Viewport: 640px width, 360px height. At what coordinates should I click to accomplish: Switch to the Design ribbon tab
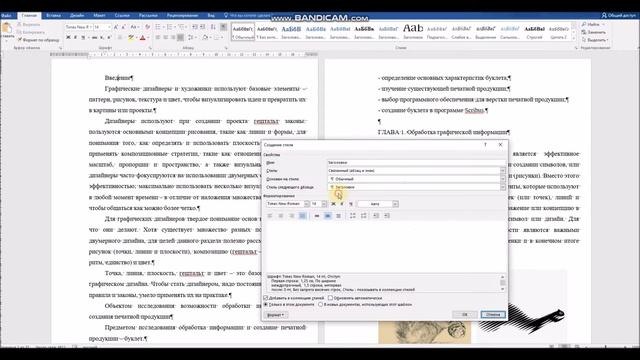point(77,16)
